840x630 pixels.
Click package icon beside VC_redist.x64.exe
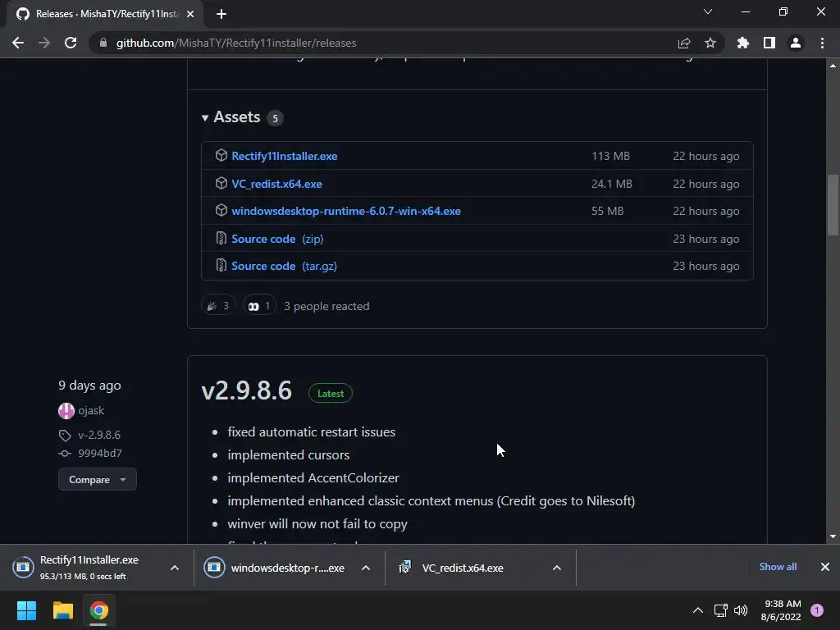pyautogui.click(x=221, y=183)
